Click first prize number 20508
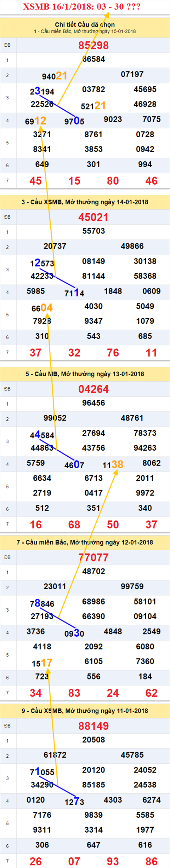This screenshot has width=170, height=868. pyautogui.click(x=93, y=740)
